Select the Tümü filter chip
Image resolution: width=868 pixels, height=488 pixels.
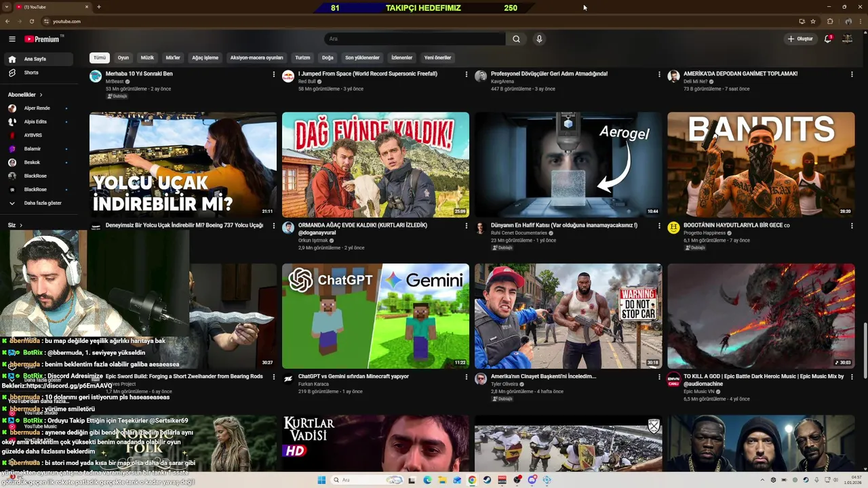pyautogui.click(x=100, y=58)
